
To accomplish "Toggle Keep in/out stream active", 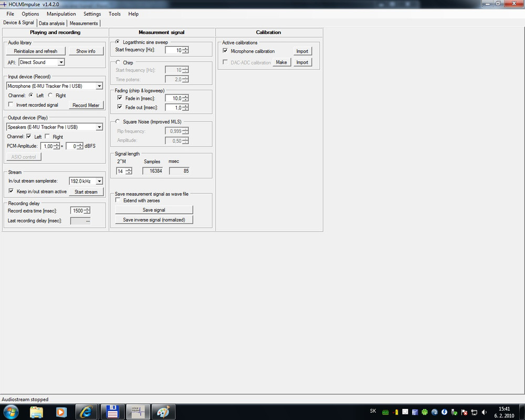I will [11, 191].
